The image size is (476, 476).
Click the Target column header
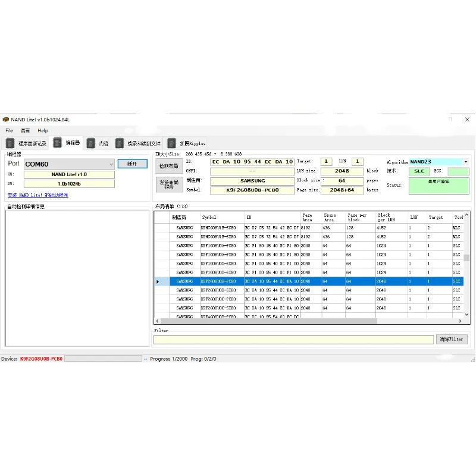point(439,217)
